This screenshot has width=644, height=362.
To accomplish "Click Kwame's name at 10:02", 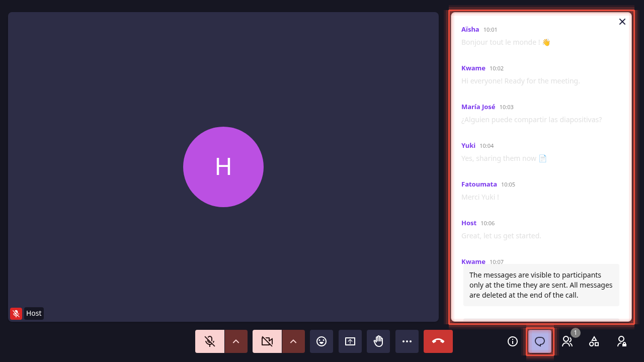I will coord(473,68).
